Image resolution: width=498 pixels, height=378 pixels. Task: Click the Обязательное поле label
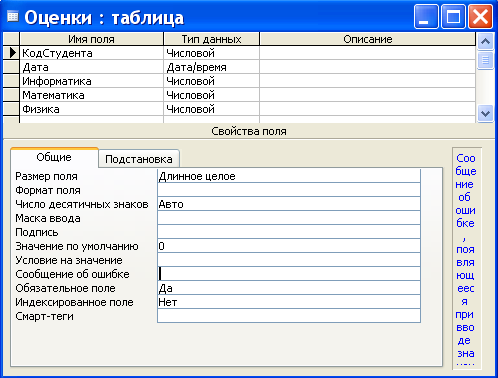point(65,288)
